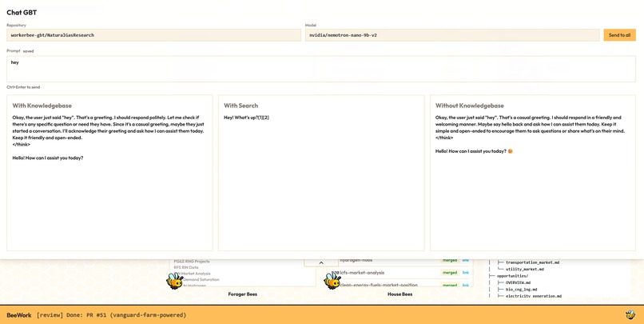Screen dimensions: 644x324
Task: Click the With Knowledgebase panel heading
Action: pyautogui.click(x=42, y=106)
